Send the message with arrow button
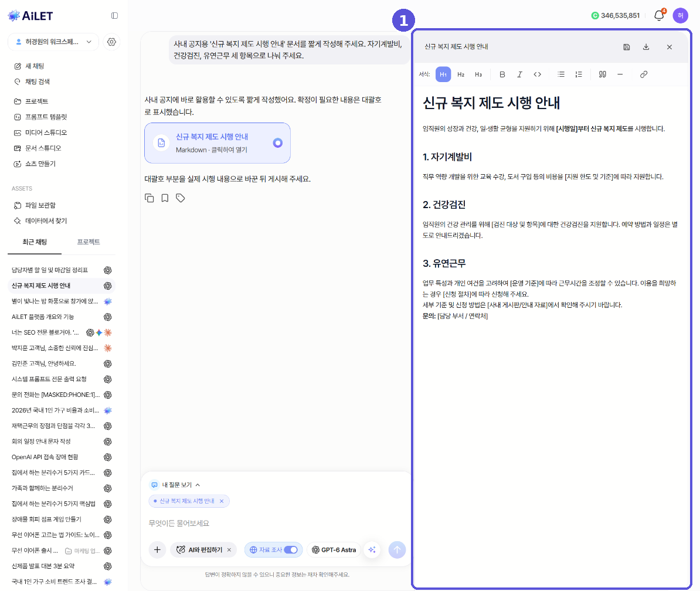Screen dimensions: 700x591 pyautogui.click(x=397, y=550)
